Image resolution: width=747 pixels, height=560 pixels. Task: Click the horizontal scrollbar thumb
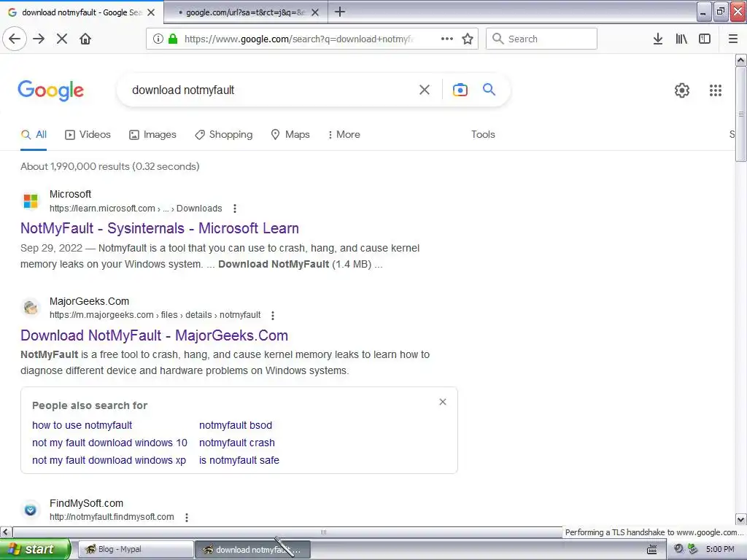[323, 532]
